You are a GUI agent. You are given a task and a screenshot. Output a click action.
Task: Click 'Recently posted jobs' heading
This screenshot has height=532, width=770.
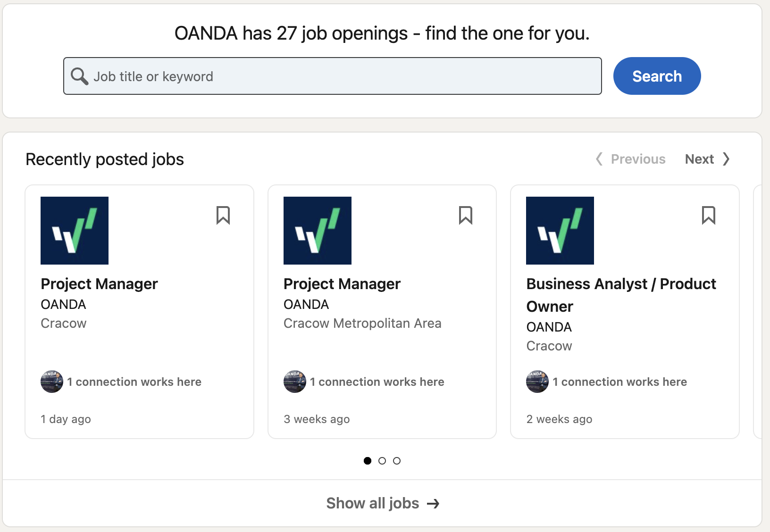(105, 159)
